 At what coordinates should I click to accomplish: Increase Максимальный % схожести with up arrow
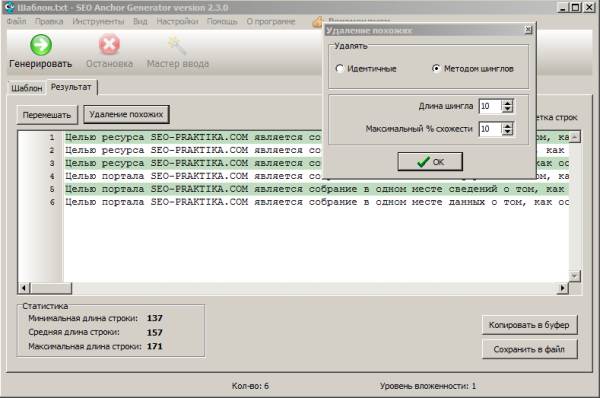[507, 126]
